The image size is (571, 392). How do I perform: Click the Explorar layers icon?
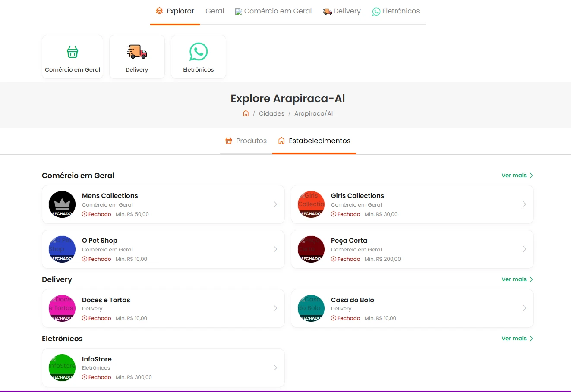(159, 11)
